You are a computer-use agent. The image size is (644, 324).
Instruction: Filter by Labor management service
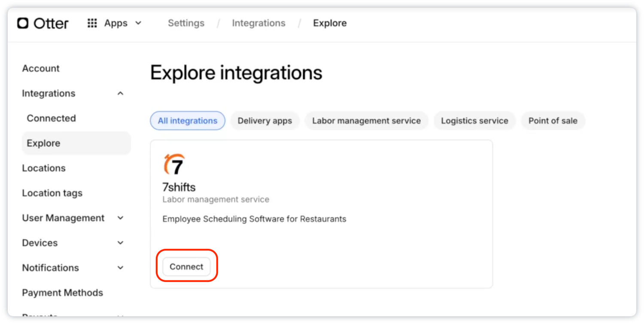tap(367, 121)
